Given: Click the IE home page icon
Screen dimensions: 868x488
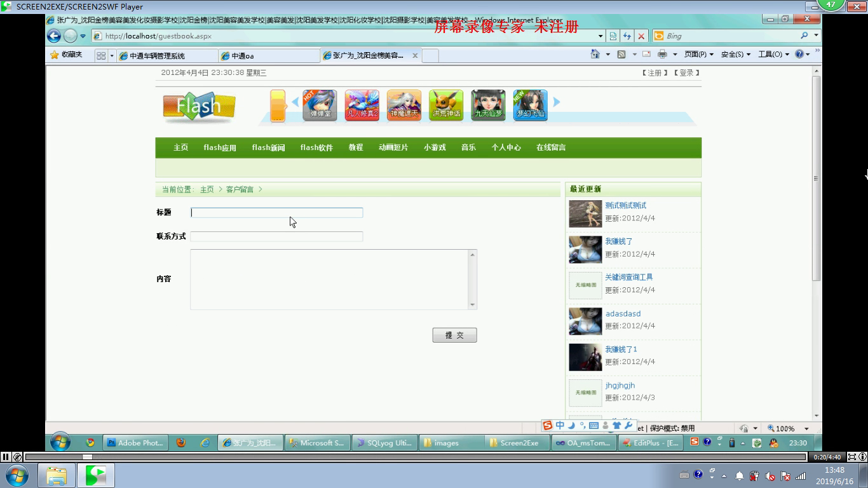Looking at the screenshot, I should pos(595,54).
